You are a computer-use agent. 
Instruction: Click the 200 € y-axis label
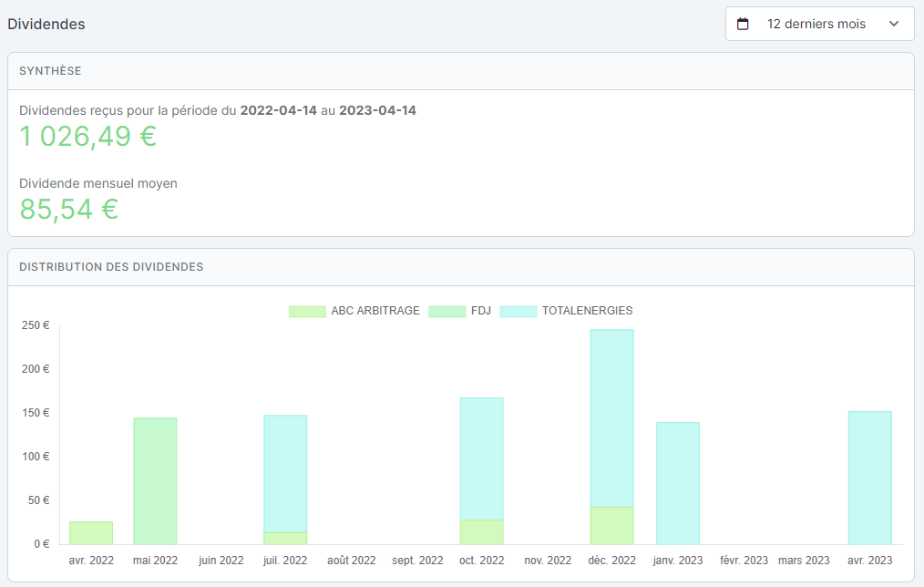point(36,369)
